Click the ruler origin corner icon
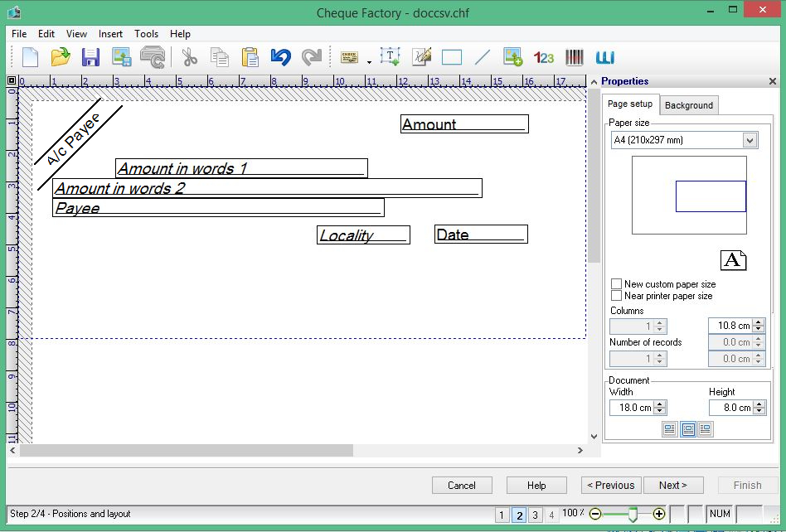Screen dimensions: 786x532 click(12, 80)
